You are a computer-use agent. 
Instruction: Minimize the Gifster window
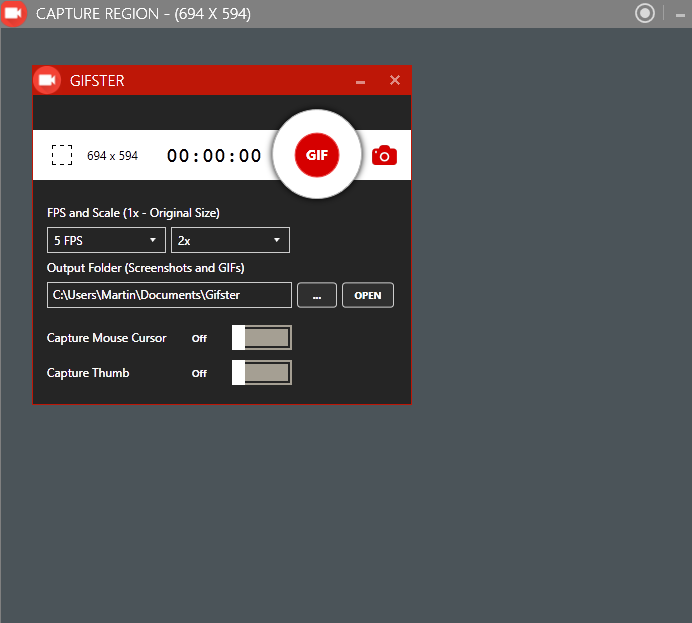(361, 82)
